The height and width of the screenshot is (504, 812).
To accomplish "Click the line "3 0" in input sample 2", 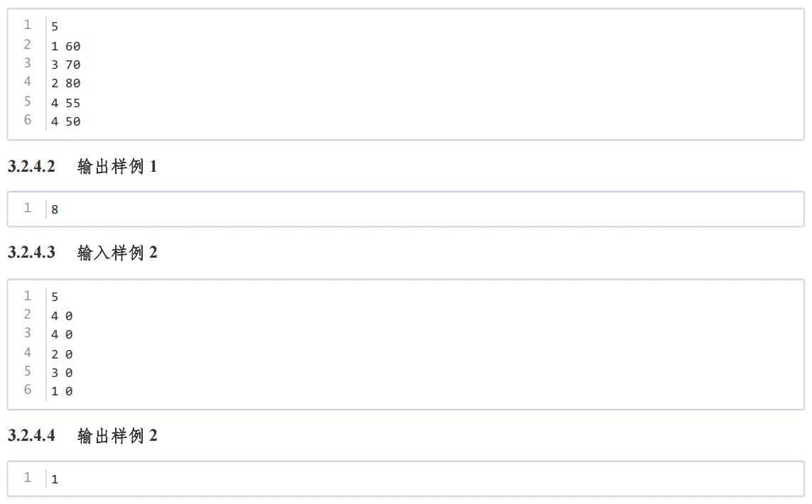I will (x=62, y=373).
